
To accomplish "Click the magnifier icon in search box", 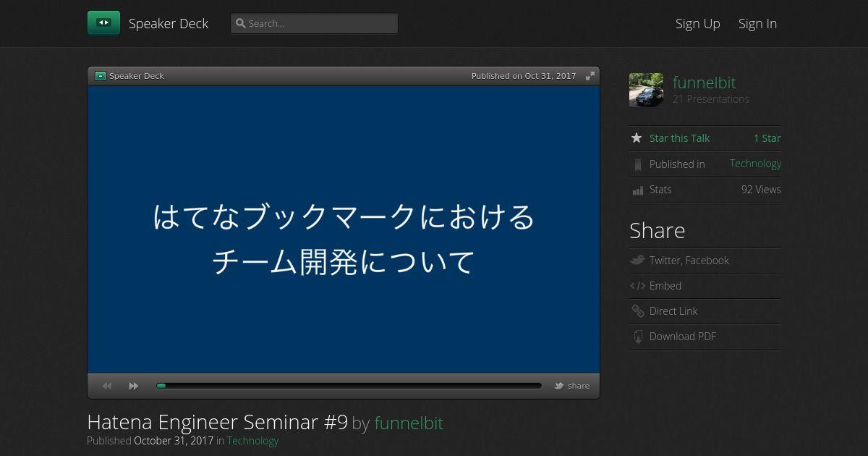I will 241,23.
